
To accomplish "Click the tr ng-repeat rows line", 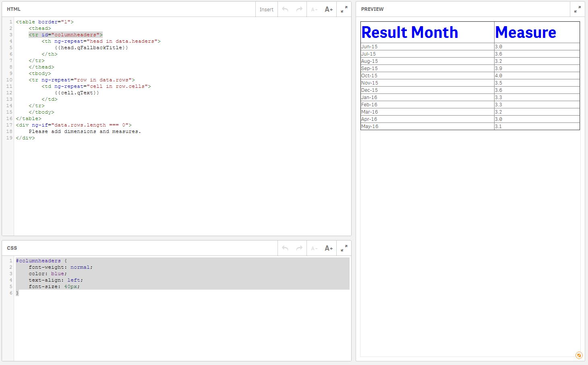I will (82, 80).
